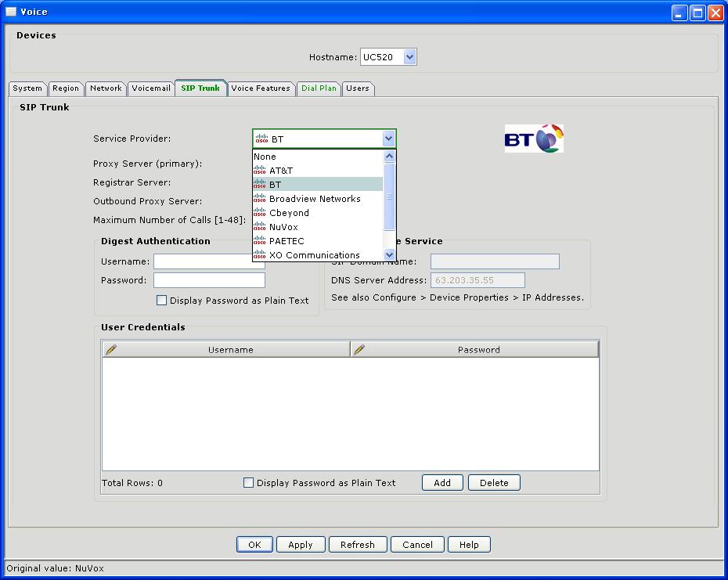Click the Voice window title bar icon
This screenshot has height=580, width=728.
click(x=11, y=12)
